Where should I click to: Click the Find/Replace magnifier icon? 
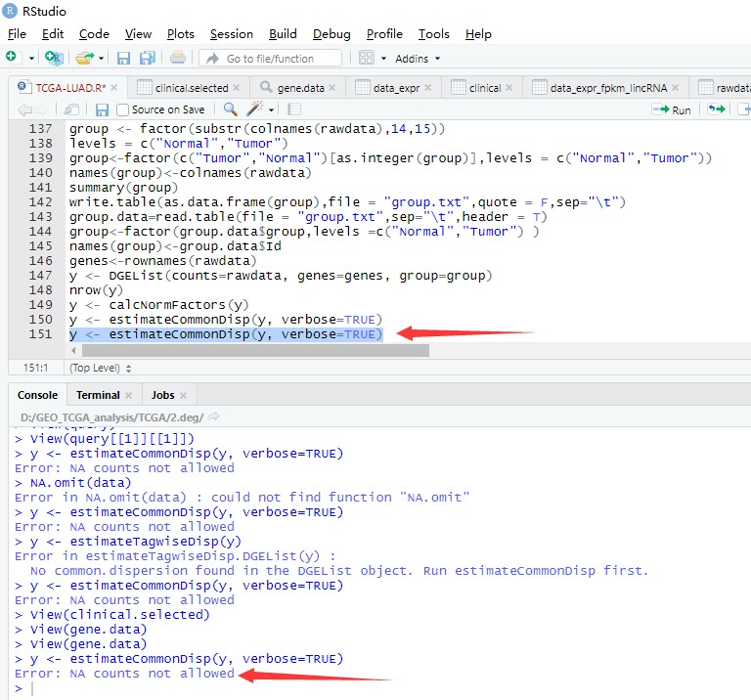pos(231,109)
